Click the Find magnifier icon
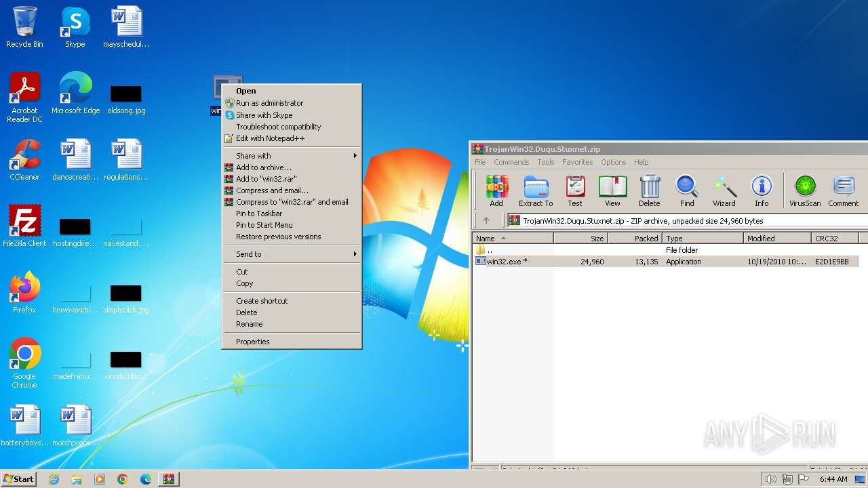868x488 pixels. (x=687, y=190)
